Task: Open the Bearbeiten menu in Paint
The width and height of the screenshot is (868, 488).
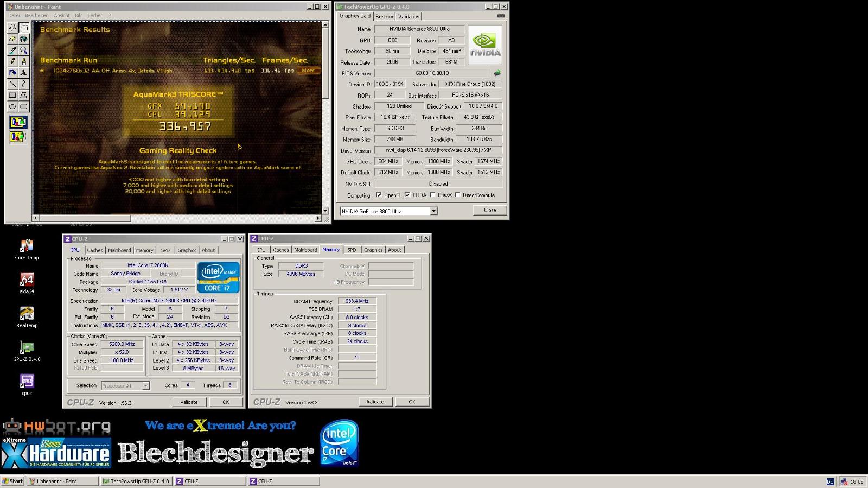Action: coord(36,15)
